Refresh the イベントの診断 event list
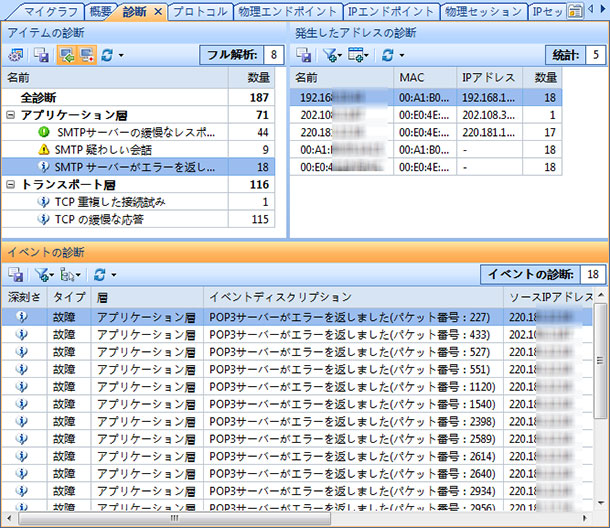 pyautogui.click(x=99, y=273)
